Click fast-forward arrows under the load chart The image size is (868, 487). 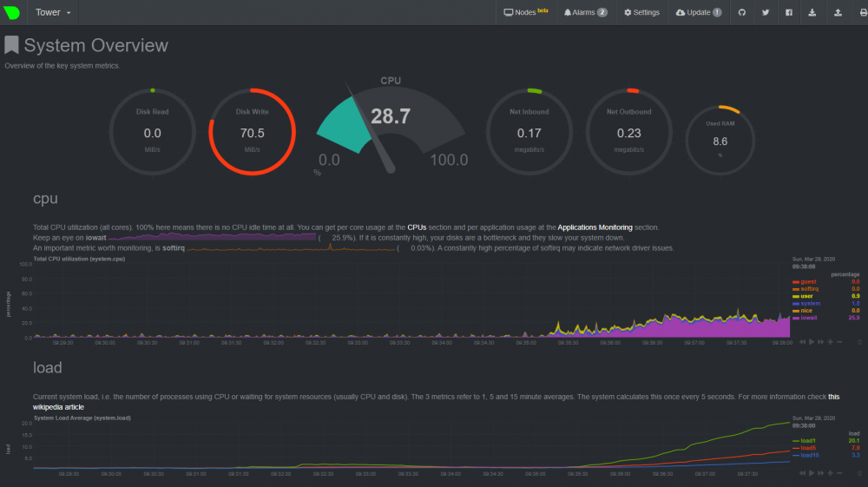[x=821, y=473]
